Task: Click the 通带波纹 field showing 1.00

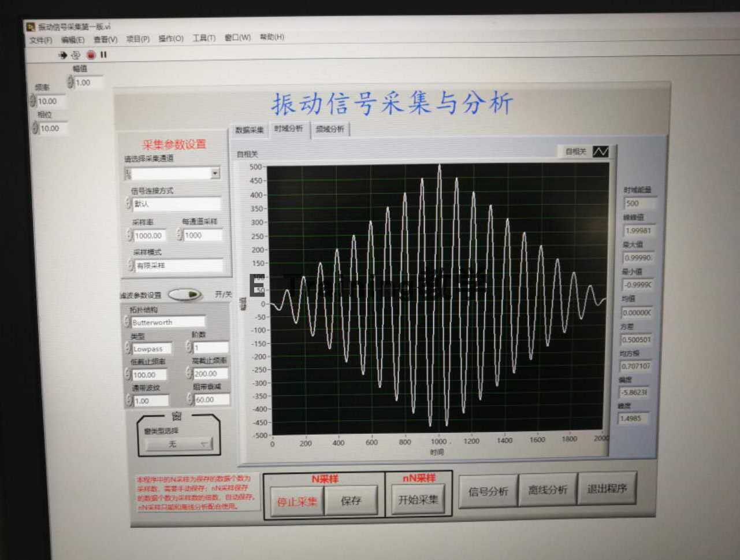Action: click(x=151, y=400)
